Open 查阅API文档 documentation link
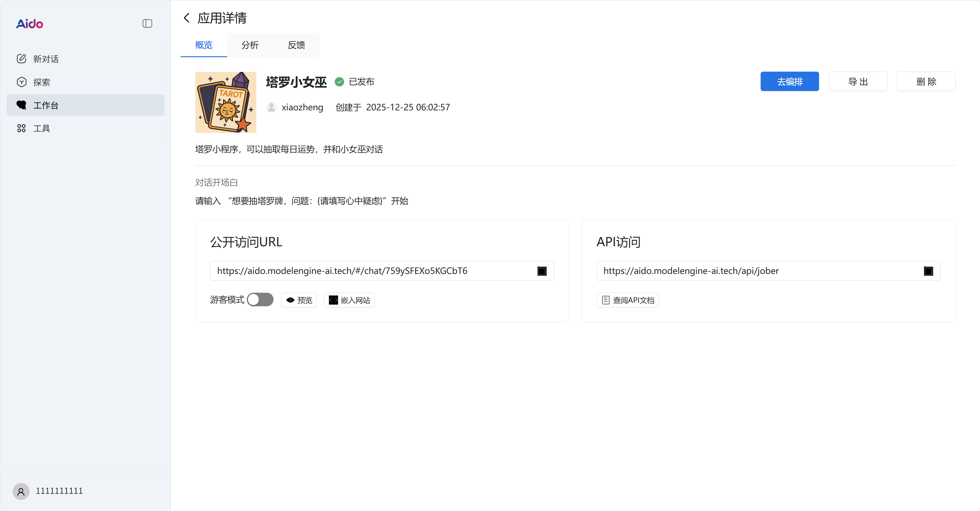The width and height of the screenshot is (980, 511). pyautogui.click(x=627, y=299)
